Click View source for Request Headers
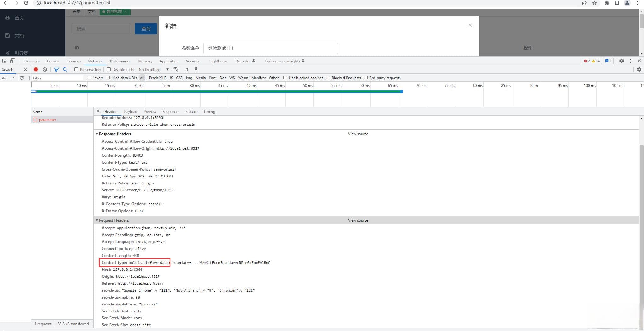The width and height of the screenshot is (644, 331). [358, 220]
